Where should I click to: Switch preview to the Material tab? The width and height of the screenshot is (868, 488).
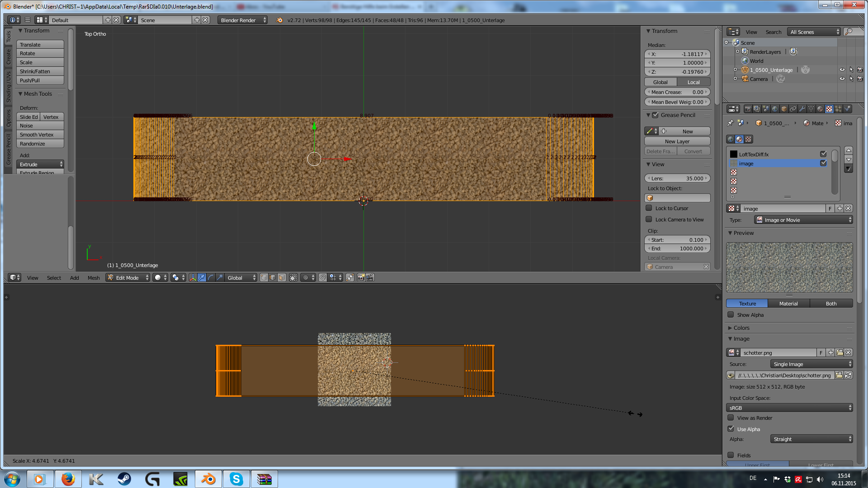tap(788, 303)
